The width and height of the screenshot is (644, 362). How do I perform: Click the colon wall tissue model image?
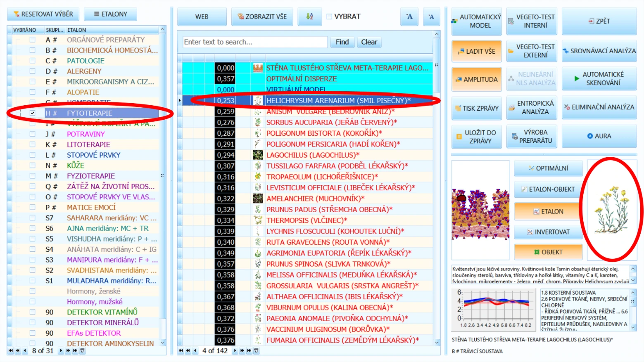click(x=480, y=210)
